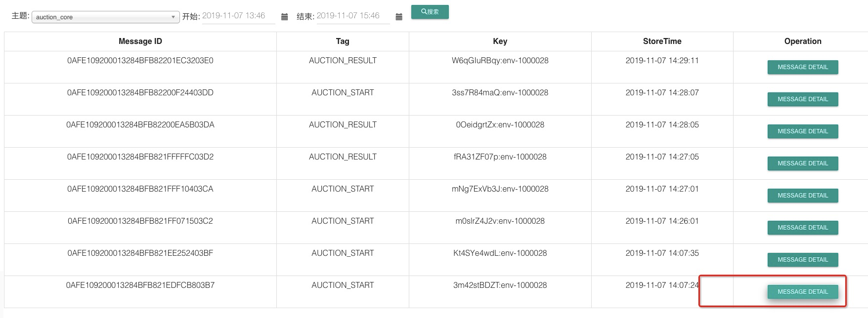Open MESSAGE DETAIL for key fRA31ZF07p:env-1000028
868x318 pixels.
click(802, 163)
